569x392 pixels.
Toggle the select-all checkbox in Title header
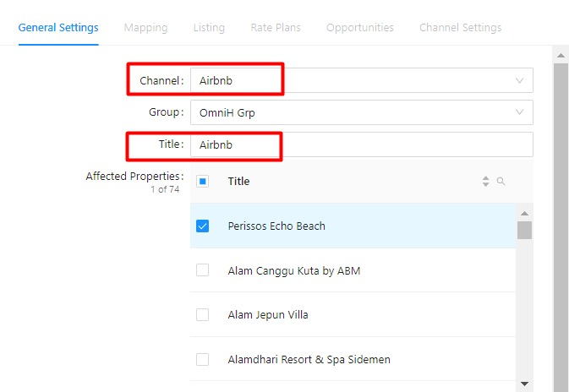pyautogui.click(x=202, y=181)
